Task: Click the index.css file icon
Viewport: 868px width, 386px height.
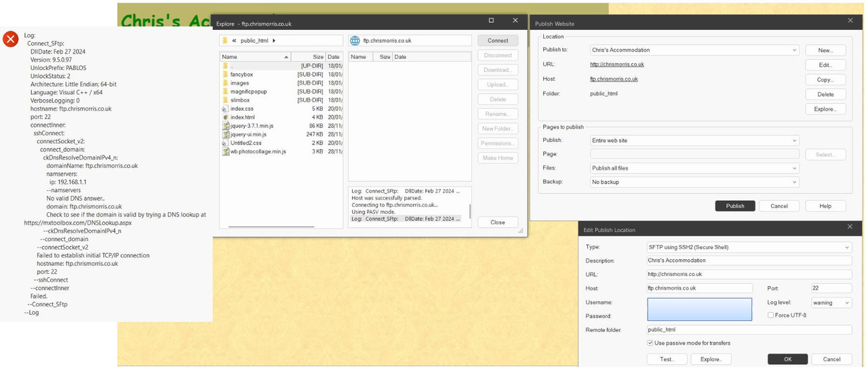Action: click(x=225, y=109)
